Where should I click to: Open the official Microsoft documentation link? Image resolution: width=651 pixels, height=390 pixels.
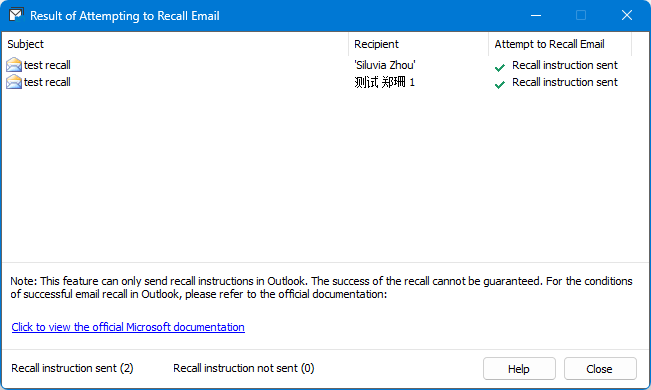pyautogui.click(x=128, y=327)
